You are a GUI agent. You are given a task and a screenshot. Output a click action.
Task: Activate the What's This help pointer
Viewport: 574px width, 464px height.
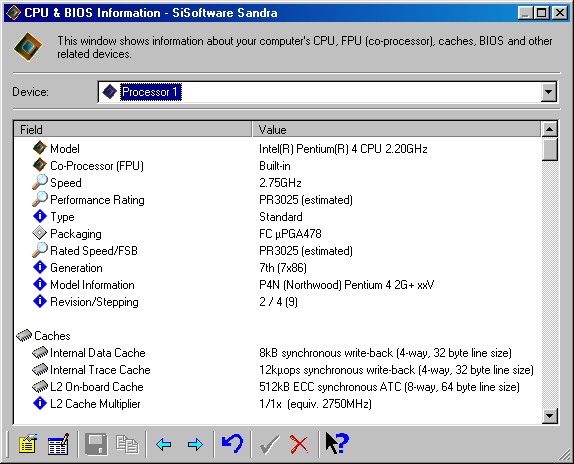pos(337,443)
